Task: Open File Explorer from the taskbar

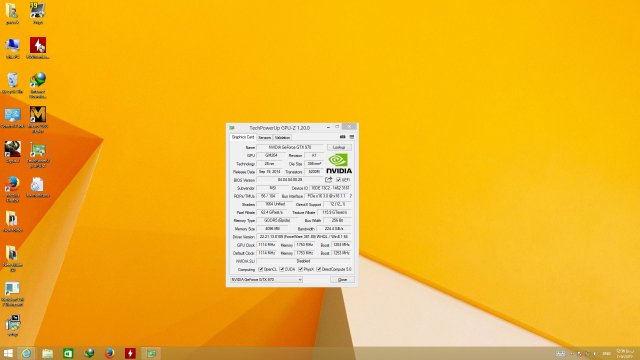Action: (47, 353)
